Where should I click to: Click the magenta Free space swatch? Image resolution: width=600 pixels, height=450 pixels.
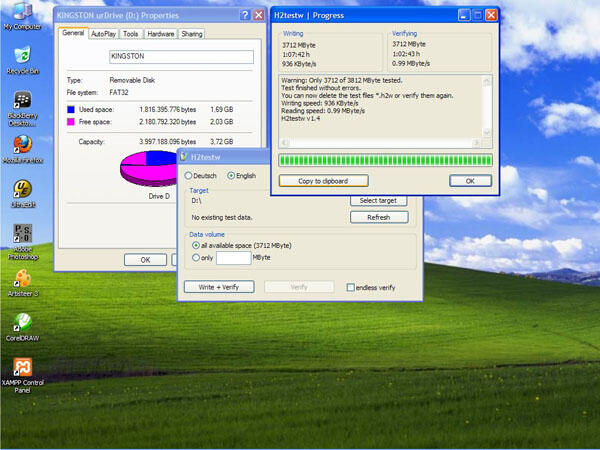click(71, 122)
